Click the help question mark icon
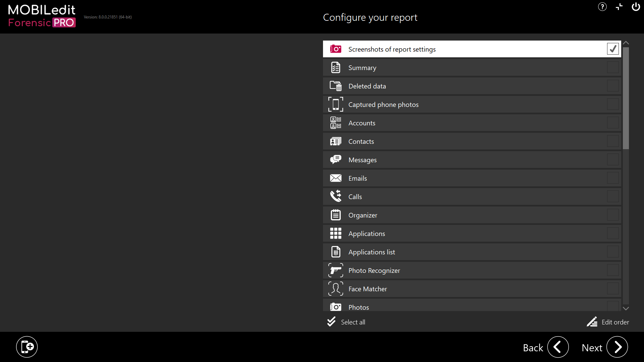The image size is (644, 362). pos(602,7)
